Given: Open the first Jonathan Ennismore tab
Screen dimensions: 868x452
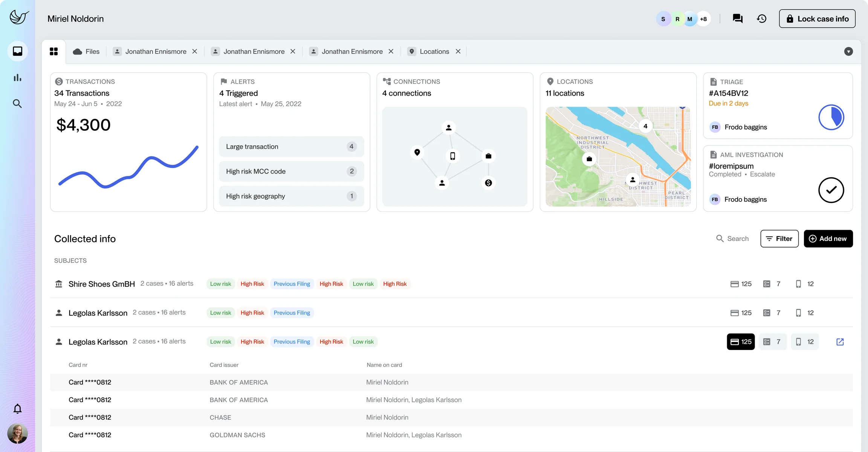Looking at the screenshot, I should 150,52.
